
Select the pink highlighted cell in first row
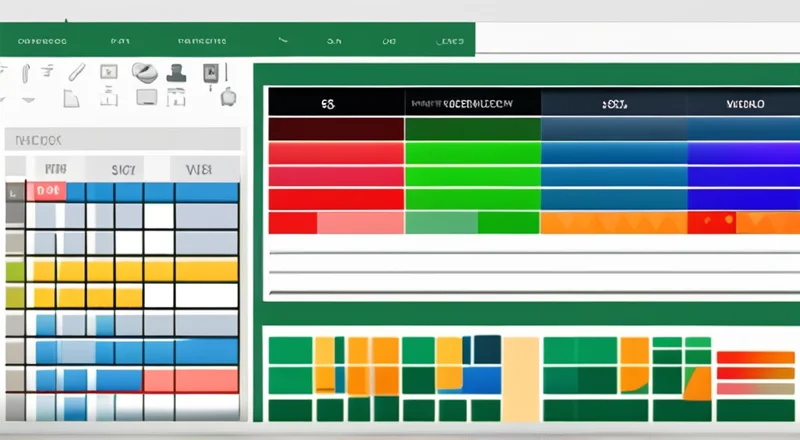[x=47, y=191]
